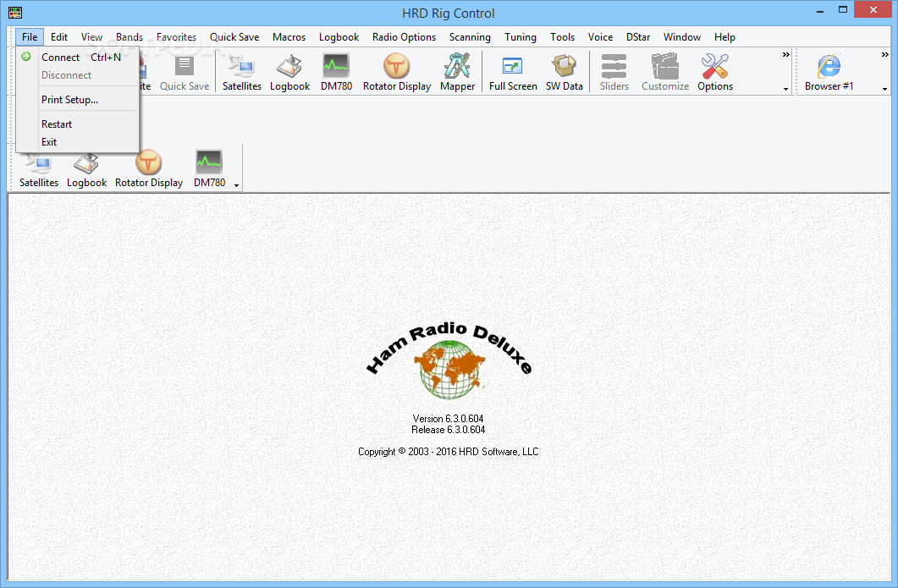Open Options with the tools icon
Screen dimensions: 898x588
(x=714, y=72)
